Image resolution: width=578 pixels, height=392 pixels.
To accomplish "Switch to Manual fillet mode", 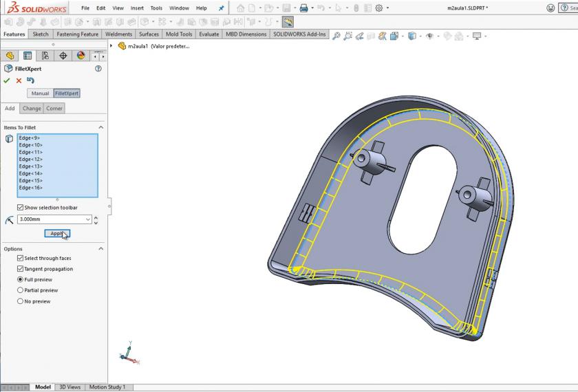I will (x=40, y=93).
